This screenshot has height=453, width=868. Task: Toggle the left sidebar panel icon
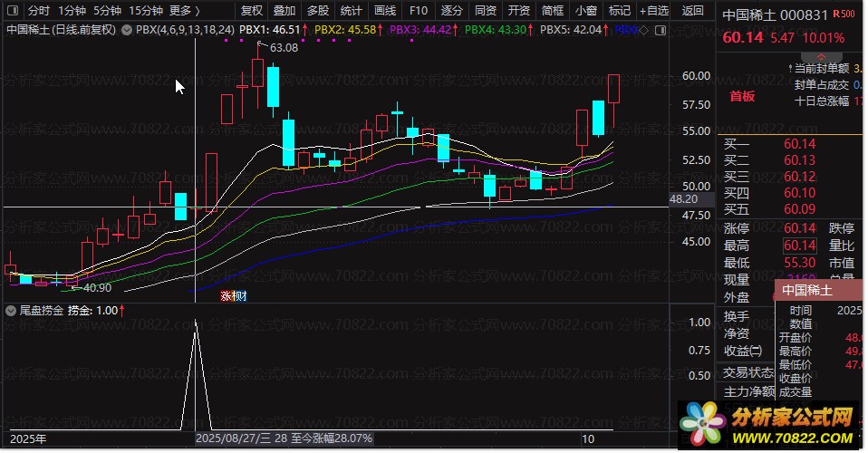pos(12,11)
